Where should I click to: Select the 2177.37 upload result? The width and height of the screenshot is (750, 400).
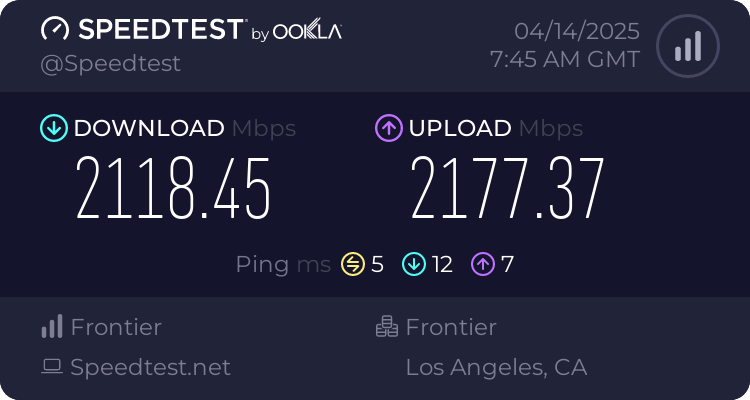click(x=508, y=189)
